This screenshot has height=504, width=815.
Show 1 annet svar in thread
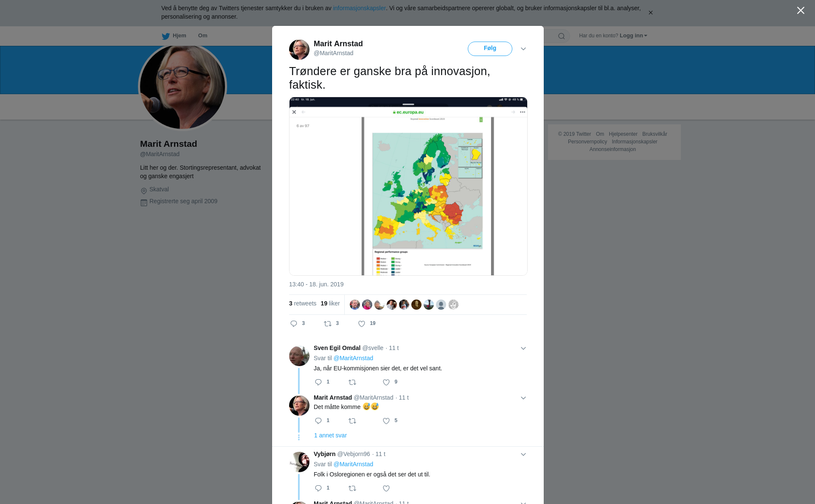click(x=330, y=435)
